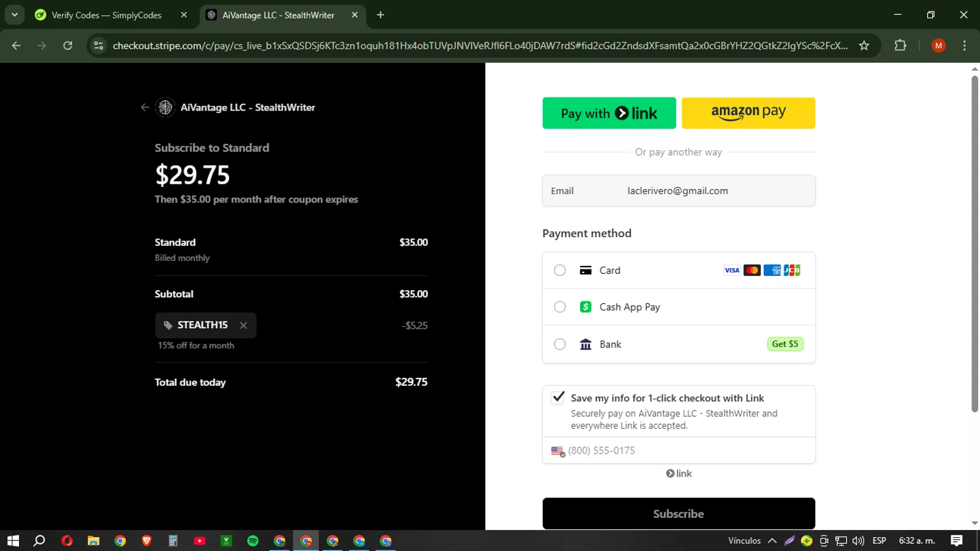Choose the Amazon Pay button
The image size is (980, 551).
click(748, 113)
